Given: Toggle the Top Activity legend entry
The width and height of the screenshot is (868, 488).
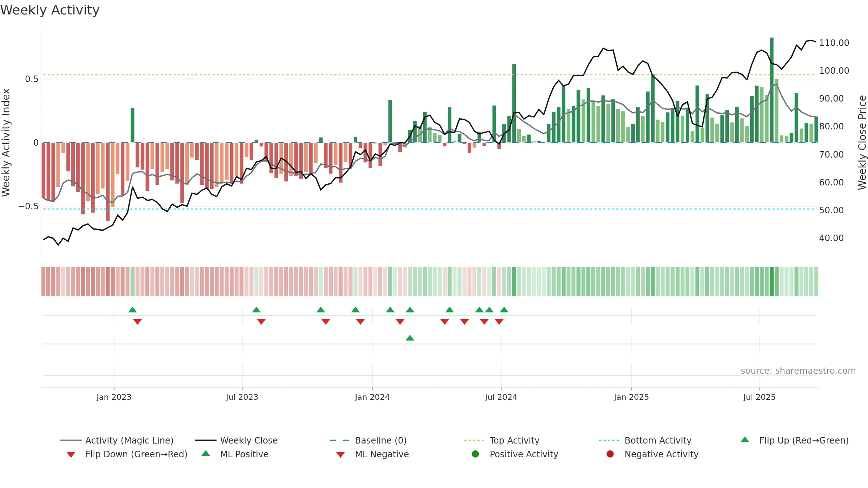Looking at the screenshot, I should click(x=502, y=440).
